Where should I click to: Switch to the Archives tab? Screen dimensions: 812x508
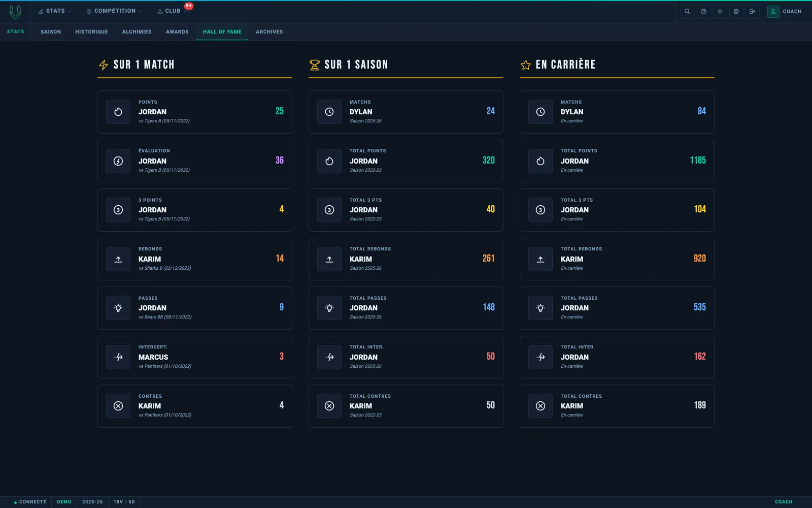tap(269, 31)
